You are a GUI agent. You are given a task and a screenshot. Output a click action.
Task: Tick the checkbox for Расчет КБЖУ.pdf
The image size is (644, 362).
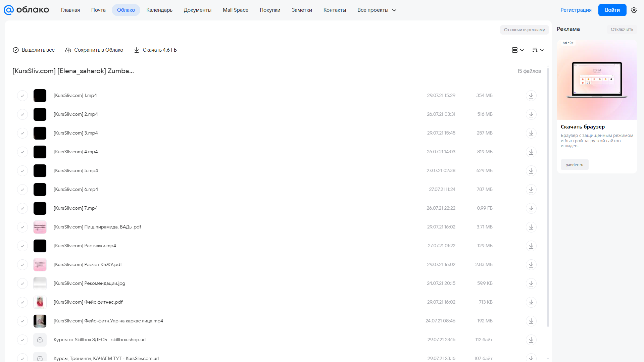pyautogui.click(x=22, y=265)
